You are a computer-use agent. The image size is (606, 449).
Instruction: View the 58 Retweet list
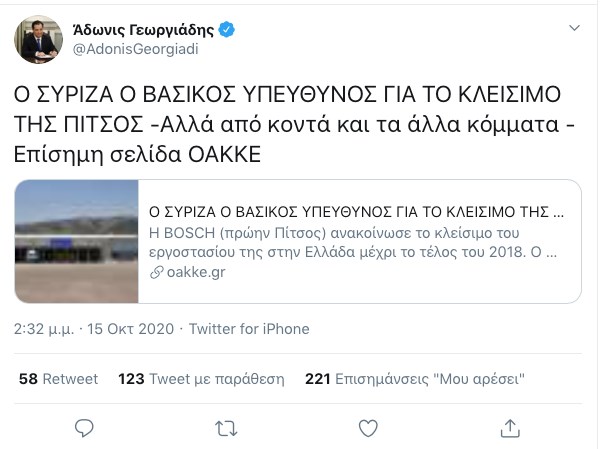click(x=58, y=379)
